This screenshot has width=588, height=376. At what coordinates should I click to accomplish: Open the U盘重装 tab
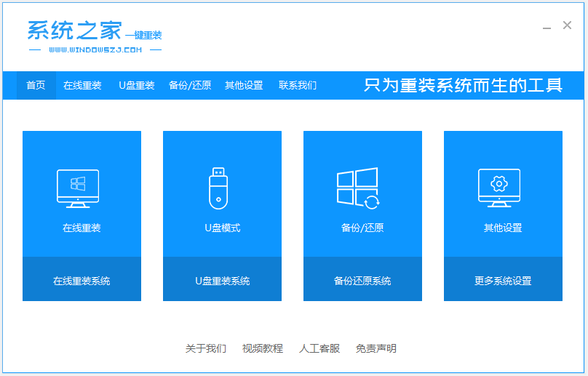click(x=137, y=85)
